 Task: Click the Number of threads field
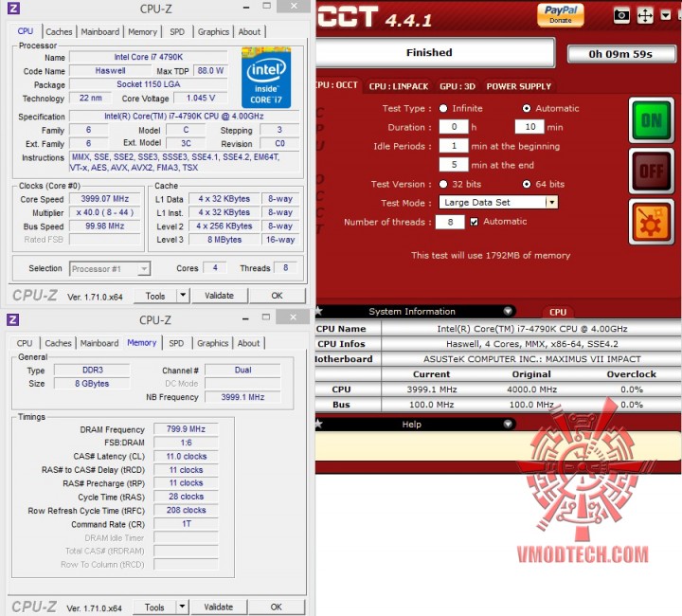pos(450,222)
